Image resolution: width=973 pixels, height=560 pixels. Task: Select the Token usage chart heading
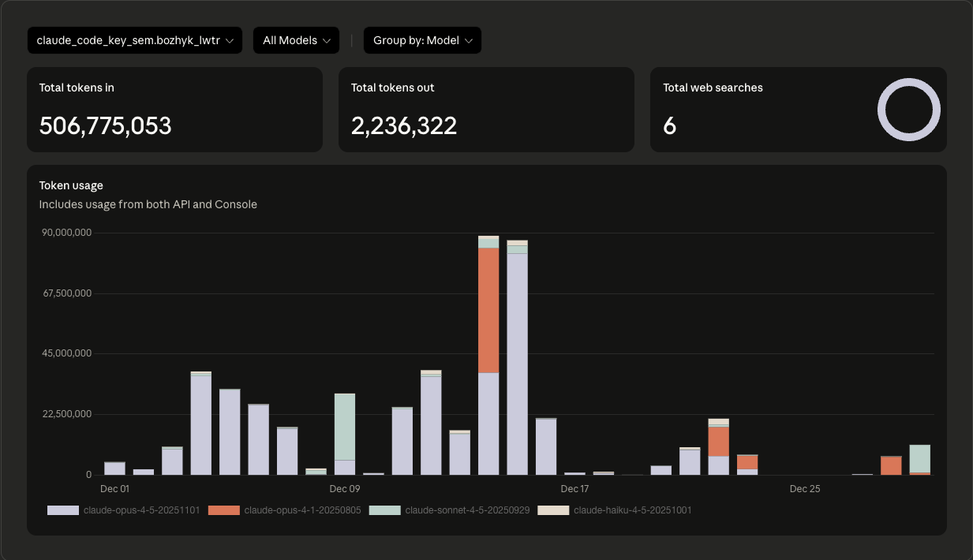coord(71,185)
